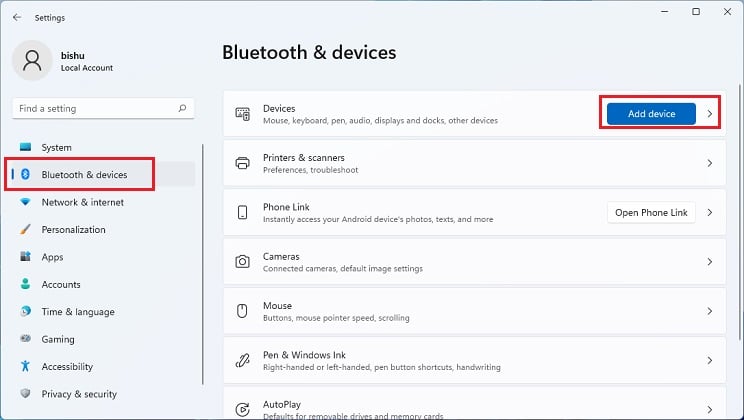
Task: Open Time & language settings
Action: click(x=103, y=312)
